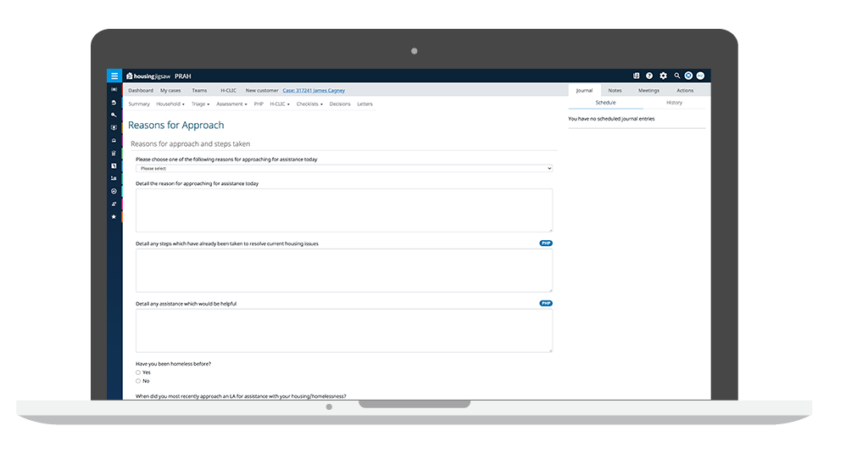Open the Meetings tab
The image size is (868, 465).
648,90
